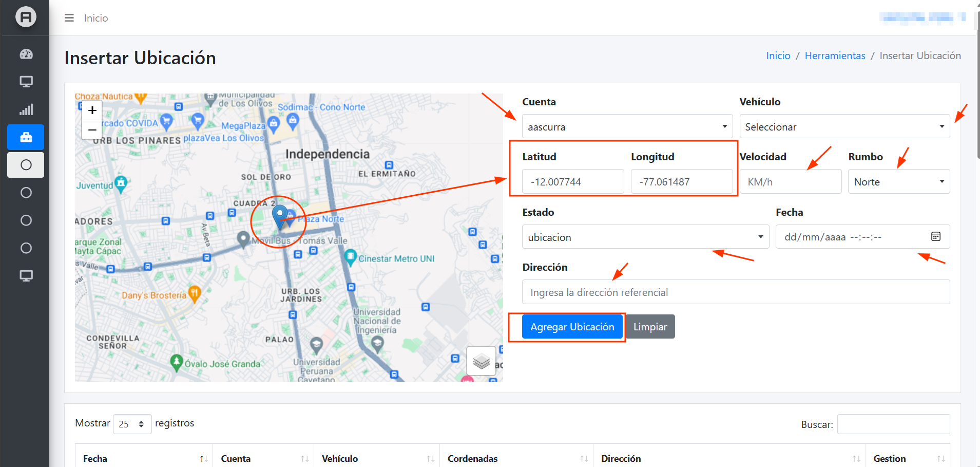The width and height of the screenshot is (980, 467).
Task: Zoom out on the map
Action: tap(92, 130)
